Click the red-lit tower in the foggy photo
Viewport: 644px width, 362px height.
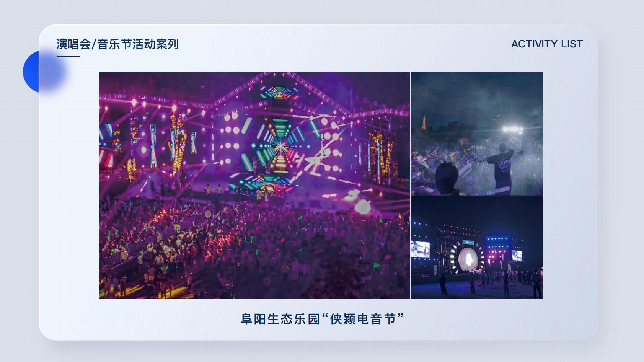pyautogui.click(x=424, y=123)
